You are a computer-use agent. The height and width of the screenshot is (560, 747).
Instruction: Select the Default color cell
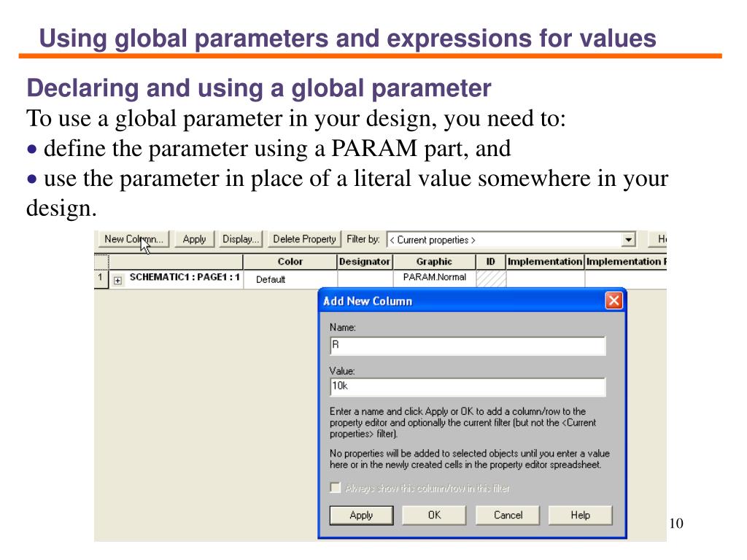coord(290,279)
